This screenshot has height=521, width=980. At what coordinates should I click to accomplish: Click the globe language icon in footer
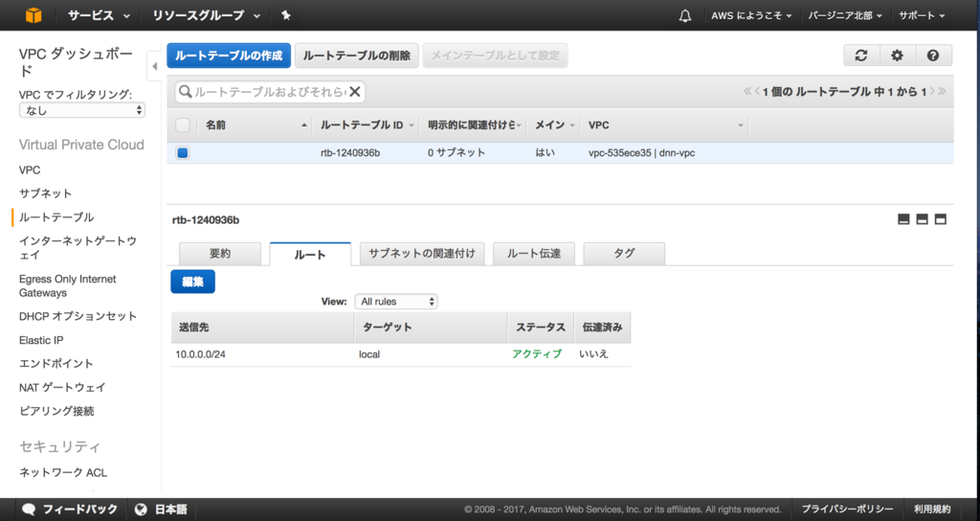pyautogui.click(x=142, y=510)
